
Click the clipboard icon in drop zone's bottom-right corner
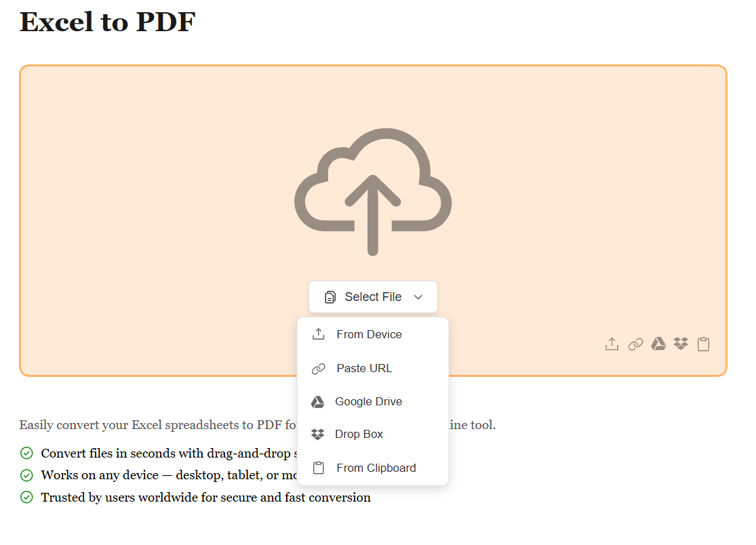pos(704,344)
